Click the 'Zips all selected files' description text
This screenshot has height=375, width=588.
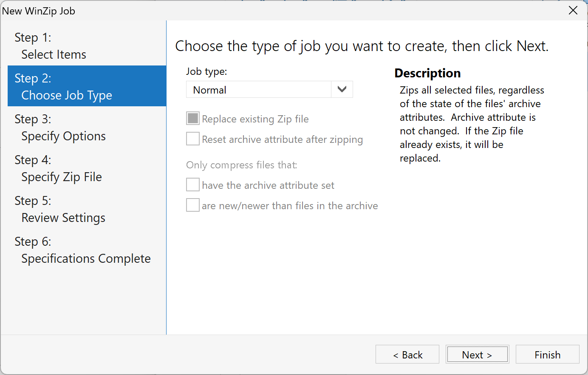pyautogui.click(x=472, y=124)
